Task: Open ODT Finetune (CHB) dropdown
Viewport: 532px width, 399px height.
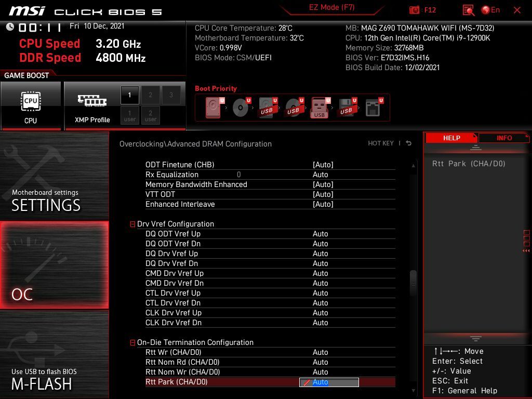Action: 323,165
